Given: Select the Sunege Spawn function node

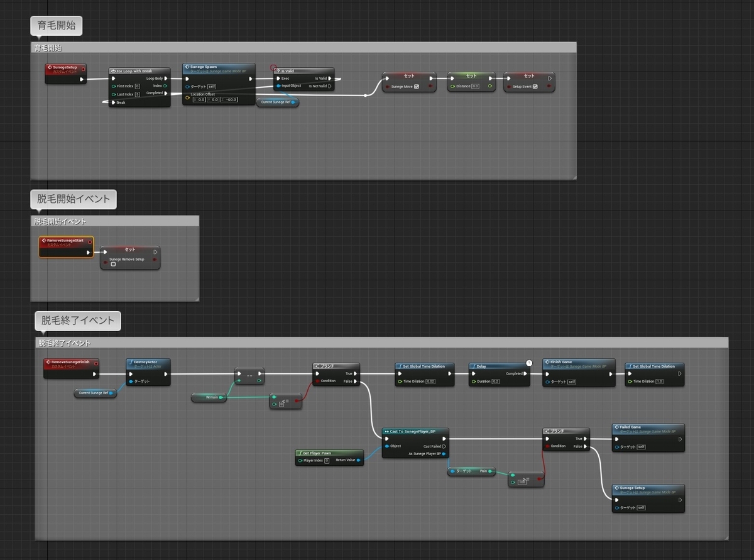Looking at the screenshot, I should (219, 84).
